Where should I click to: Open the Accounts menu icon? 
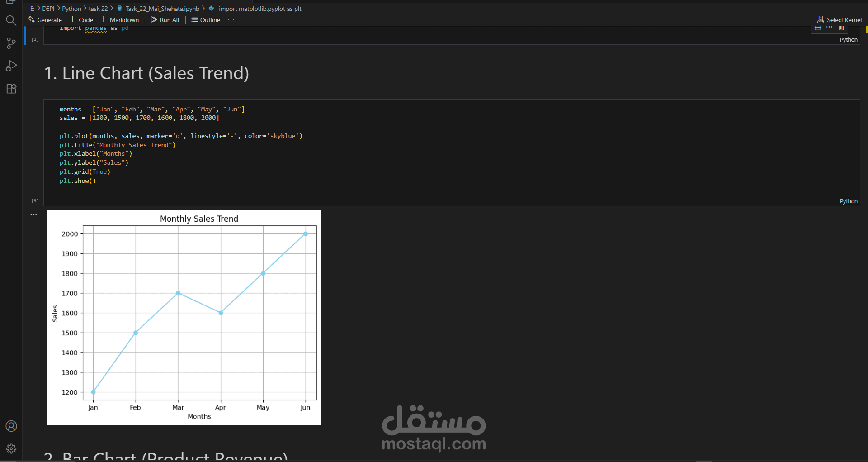coord(11,426)
